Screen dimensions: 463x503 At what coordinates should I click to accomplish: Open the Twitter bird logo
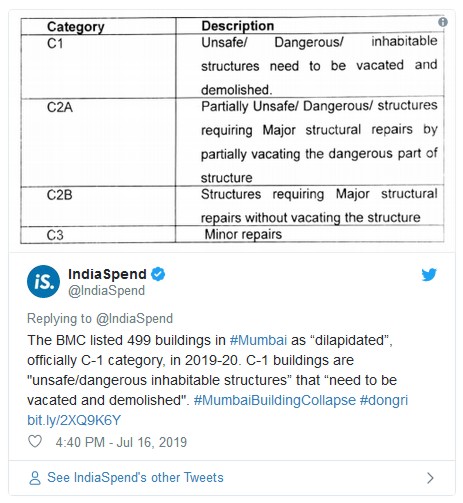429,275
